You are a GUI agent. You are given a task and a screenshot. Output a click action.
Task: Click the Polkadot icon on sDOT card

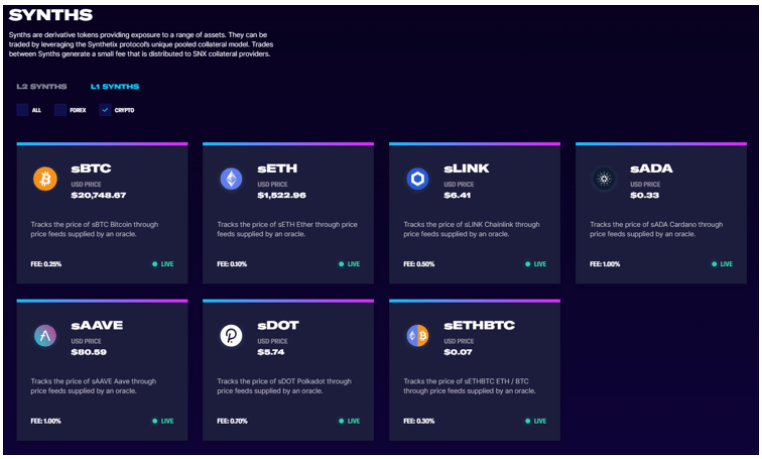[231, 336]
